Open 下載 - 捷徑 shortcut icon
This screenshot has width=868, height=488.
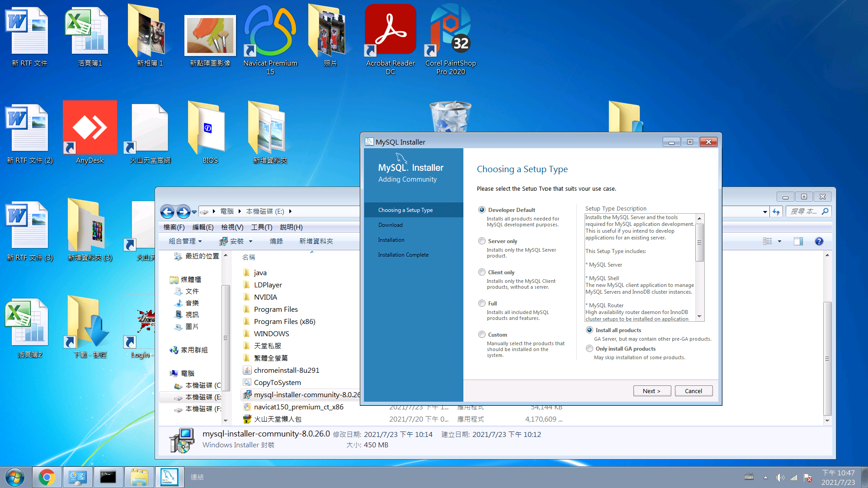click(x=90, y=327)
